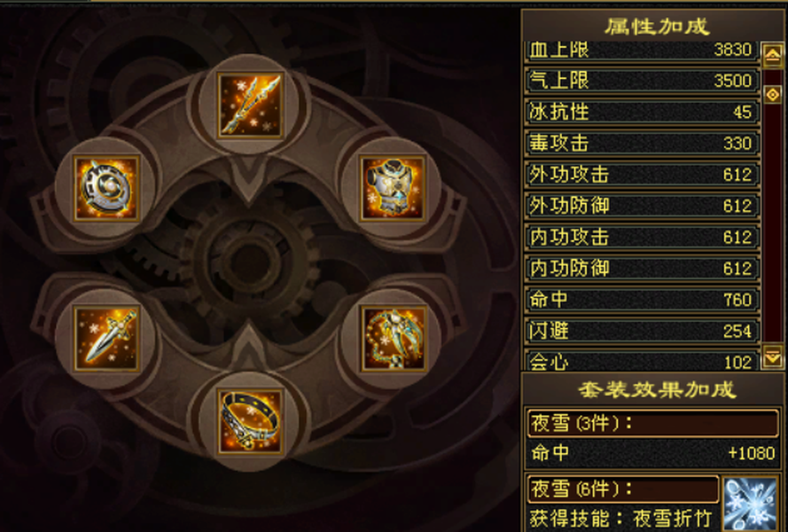Viewport: 788px width, 532px height.
Task: Click the 套装效果加成 panel title
Action: (x=657, y=390)
